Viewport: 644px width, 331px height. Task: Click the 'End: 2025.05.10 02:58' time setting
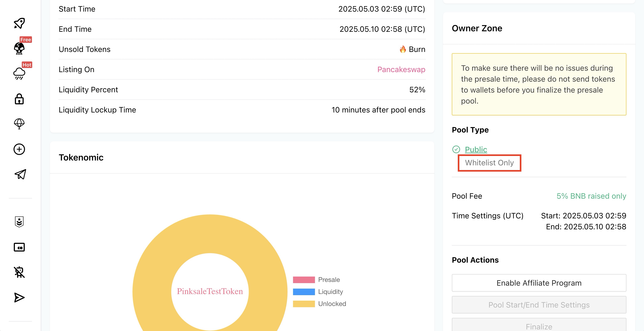click(x=586, y=227)
